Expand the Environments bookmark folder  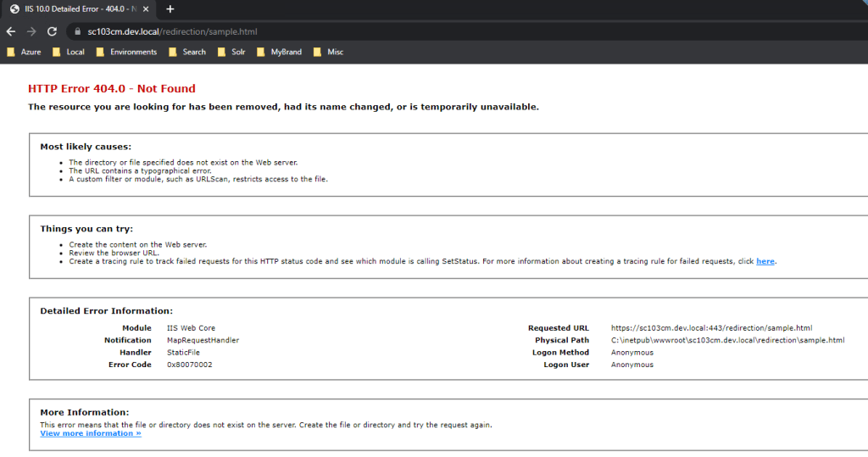pyautogui.click(x=126, y=52)
